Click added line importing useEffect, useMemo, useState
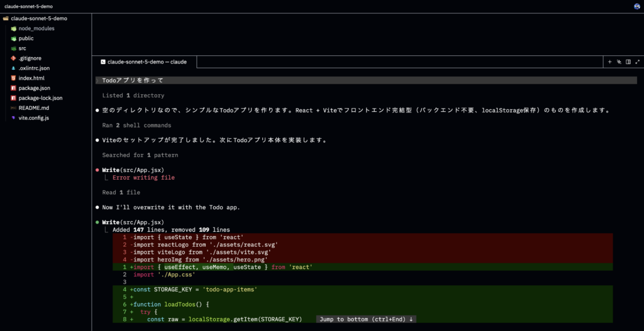 click(363, 267)
